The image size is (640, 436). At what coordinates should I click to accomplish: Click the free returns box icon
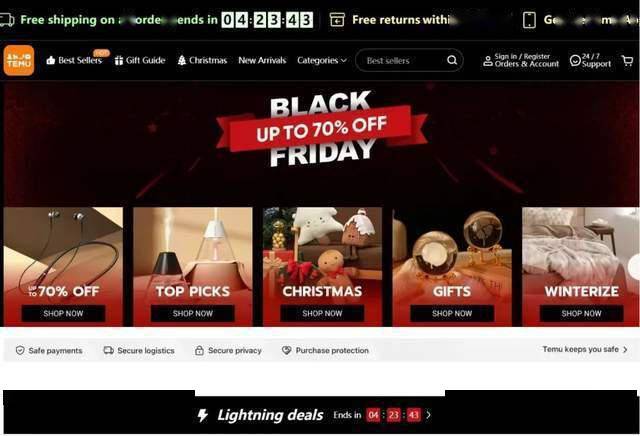tap(337, 20)
